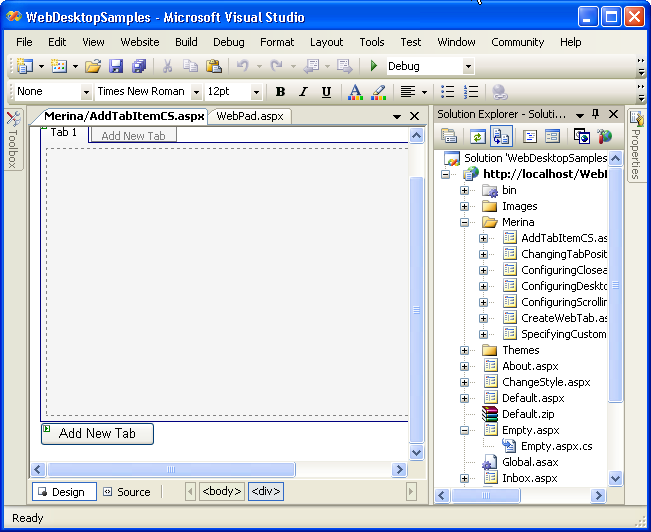Click the Add New Tab button
651x532 pixels.
[x=97, y=433]
